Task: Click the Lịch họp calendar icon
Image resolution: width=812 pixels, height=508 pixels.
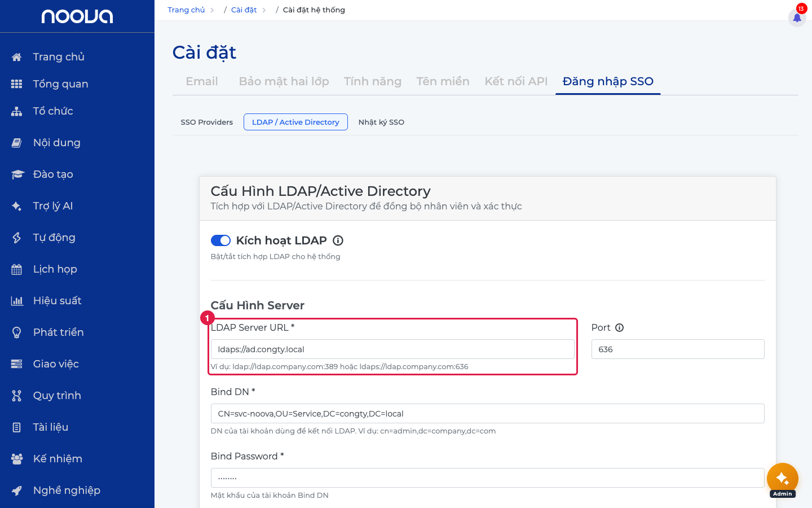Action: [x=17, y=269]
